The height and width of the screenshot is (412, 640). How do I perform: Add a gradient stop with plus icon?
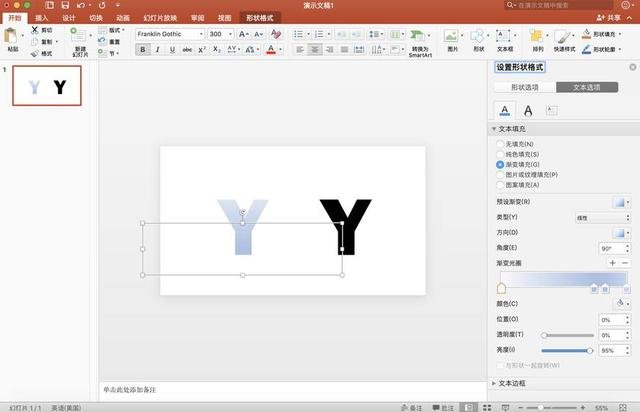[x=612, y=262]
